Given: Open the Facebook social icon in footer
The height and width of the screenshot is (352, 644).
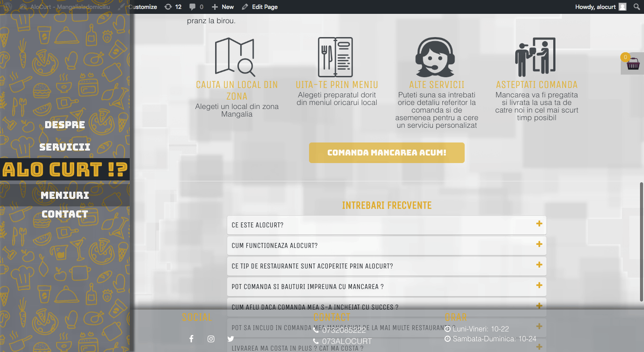Looking at the screenshot, I should coord(191,339).
